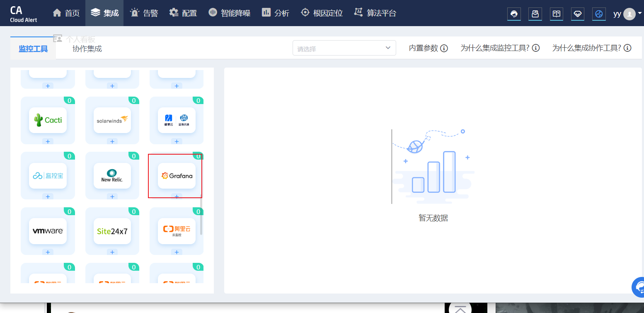Switch to the 协作集成 tab
This screenshot has height=313, width=644.
[87, 49]
